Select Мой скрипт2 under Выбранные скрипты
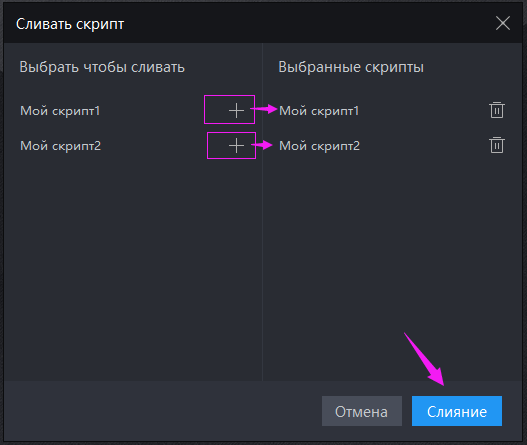This screenshot has width=527, height=445. point(319,146)
